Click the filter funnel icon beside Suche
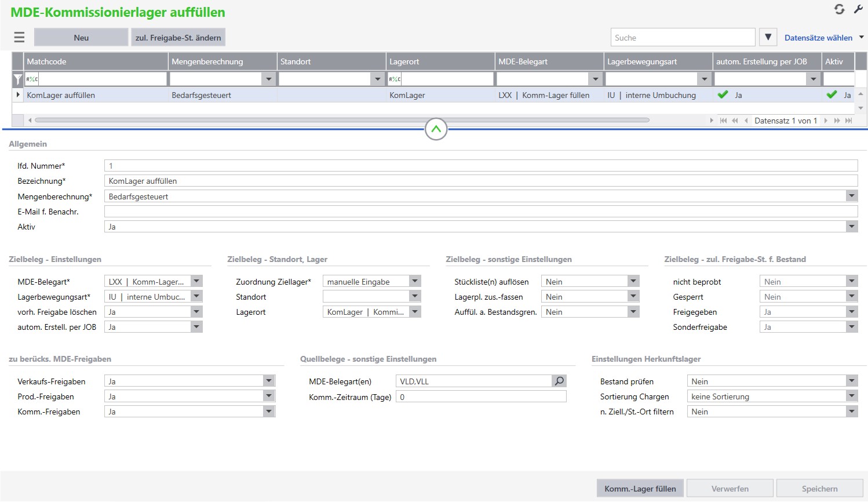Screen dimensions: 868x502 click(768, 37)
